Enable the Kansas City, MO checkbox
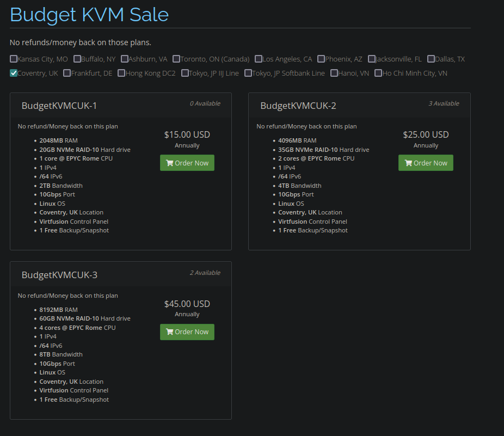This screenshot has width=504, height=436. [x=14, y=59]
